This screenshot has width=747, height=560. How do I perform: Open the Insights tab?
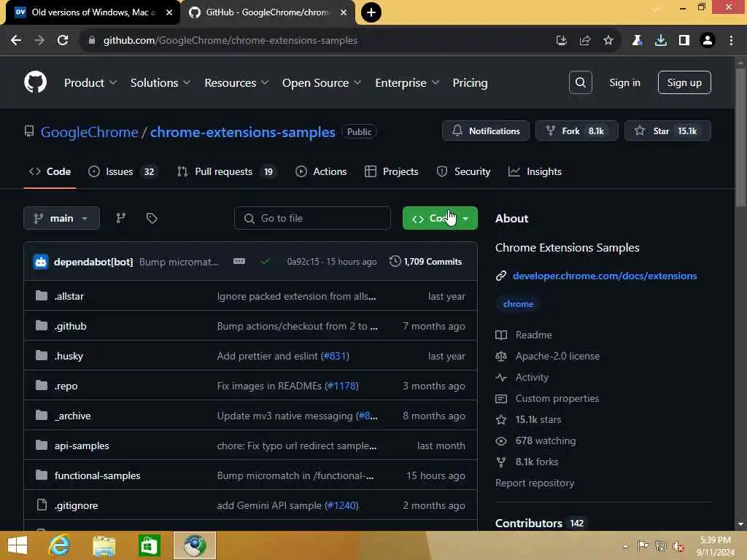pyautogui.click(x=535, y=171)
